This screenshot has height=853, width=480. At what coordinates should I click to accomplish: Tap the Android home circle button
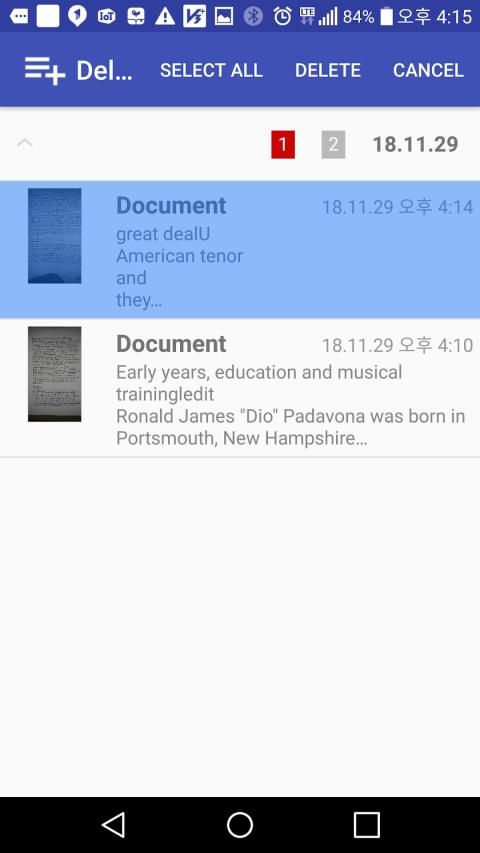point(240,825)
